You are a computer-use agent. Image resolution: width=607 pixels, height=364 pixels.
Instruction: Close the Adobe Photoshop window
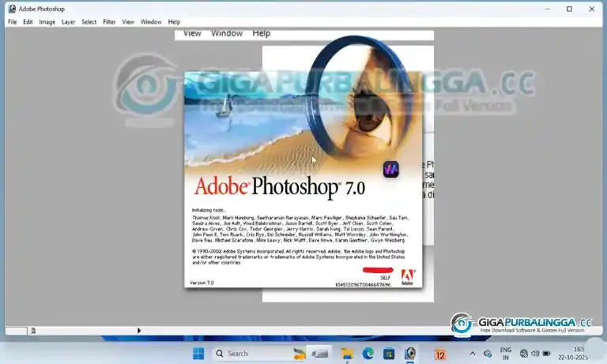(x=591, y=9)
